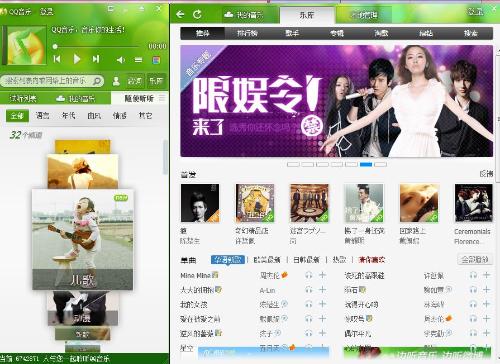Switch to 我的音乐 tab in left player
500x364 pixels.
point(75,98)
